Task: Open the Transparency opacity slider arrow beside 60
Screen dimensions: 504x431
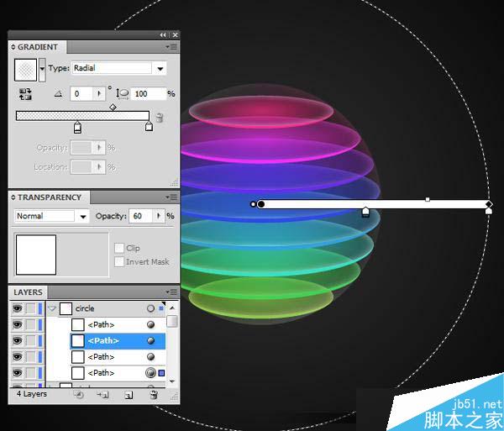Action: (159, 216)
